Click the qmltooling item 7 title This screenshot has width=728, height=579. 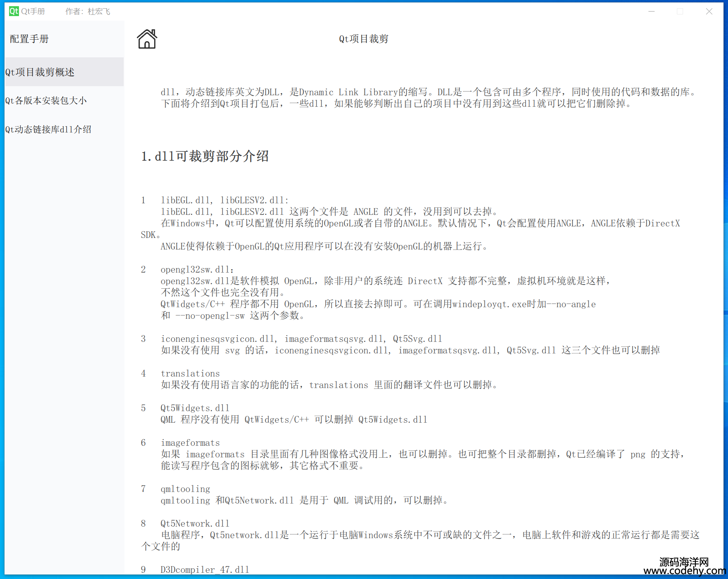click(186, 489)
